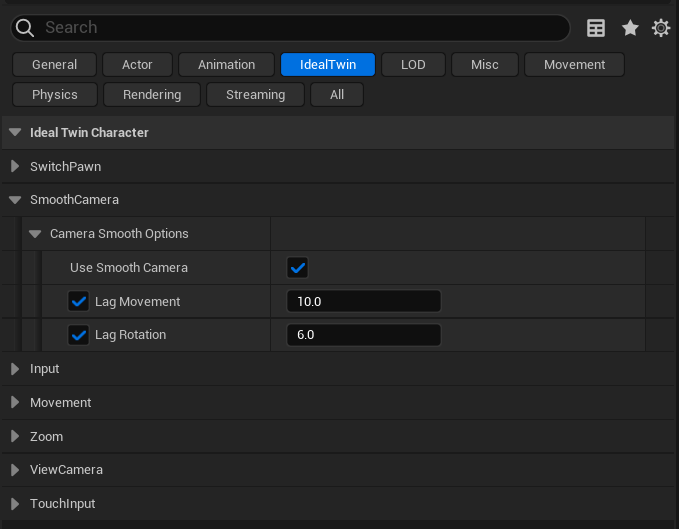
Task: Expand the SwitchPawn section
Action: click(x=15, y=166)
